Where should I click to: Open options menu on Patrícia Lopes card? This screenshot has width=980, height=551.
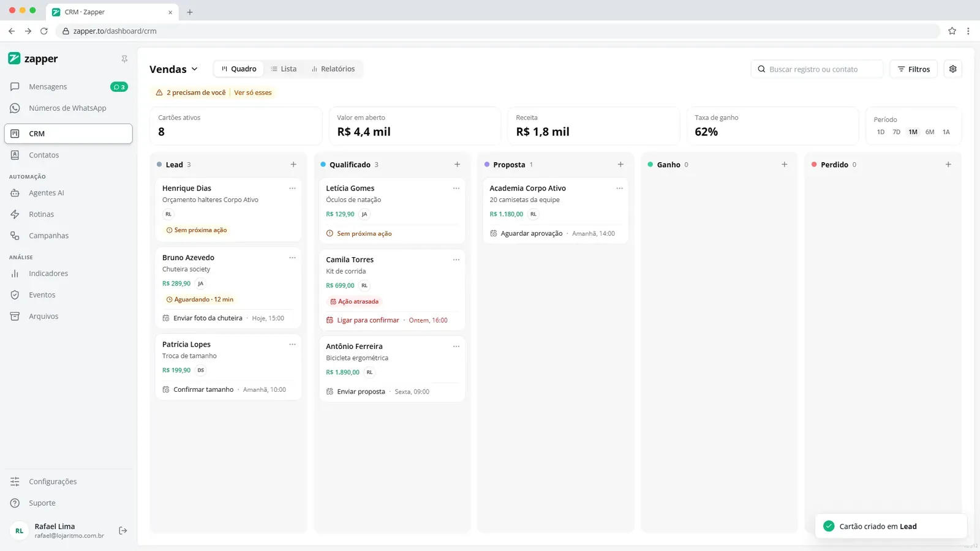click(x=292, y=345)
